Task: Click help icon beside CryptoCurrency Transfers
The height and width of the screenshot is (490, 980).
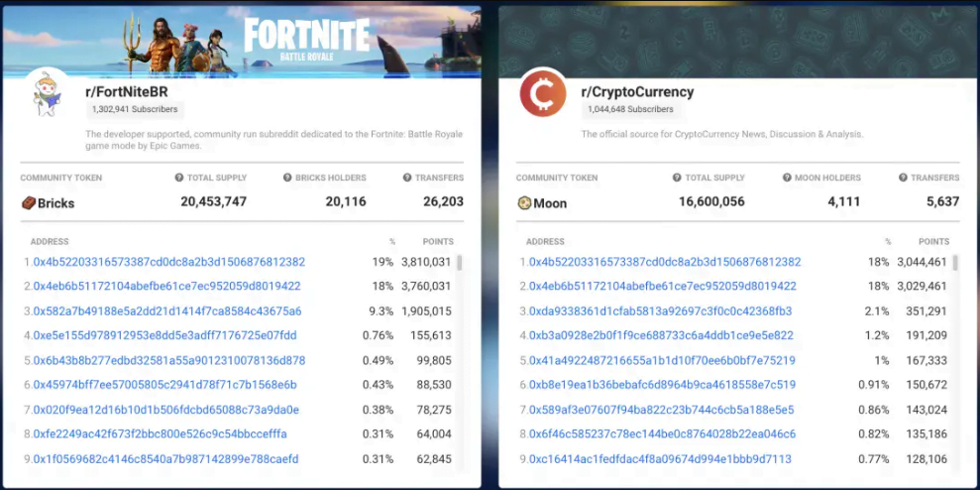Action: (903, 179)
